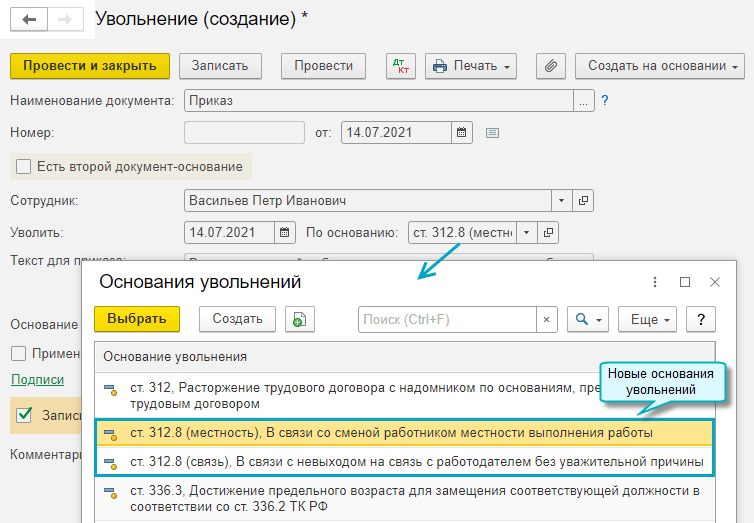Screen dimensions: 754x523
Task: Click the 'Сотрудник' field Васильев Петр Иванович
Action: tap(367, 200)
